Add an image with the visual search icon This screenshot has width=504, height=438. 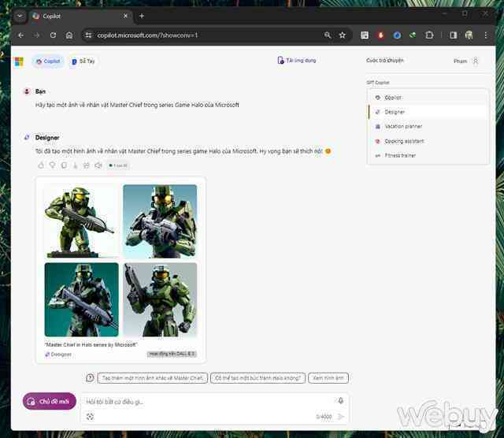click(90, 417)
